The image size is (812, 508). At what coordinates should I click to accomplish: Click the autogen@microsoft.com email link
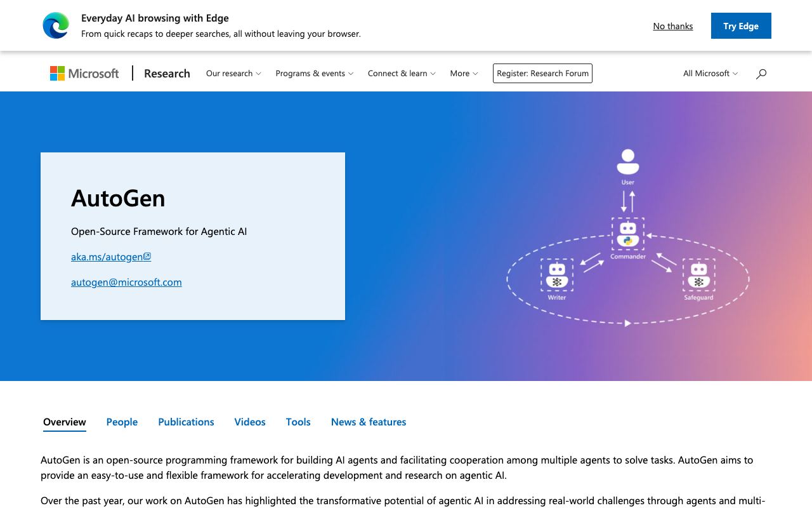[x=126, y=282]
